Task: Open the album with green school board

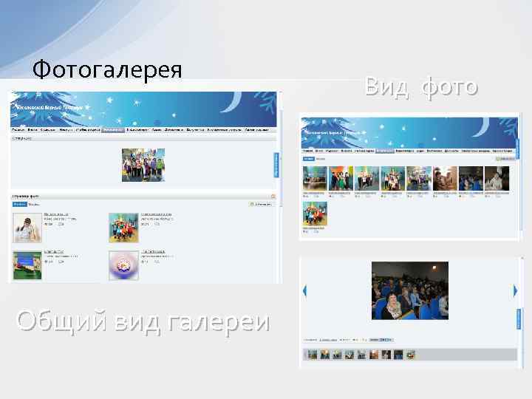Action: click(27, 265)
